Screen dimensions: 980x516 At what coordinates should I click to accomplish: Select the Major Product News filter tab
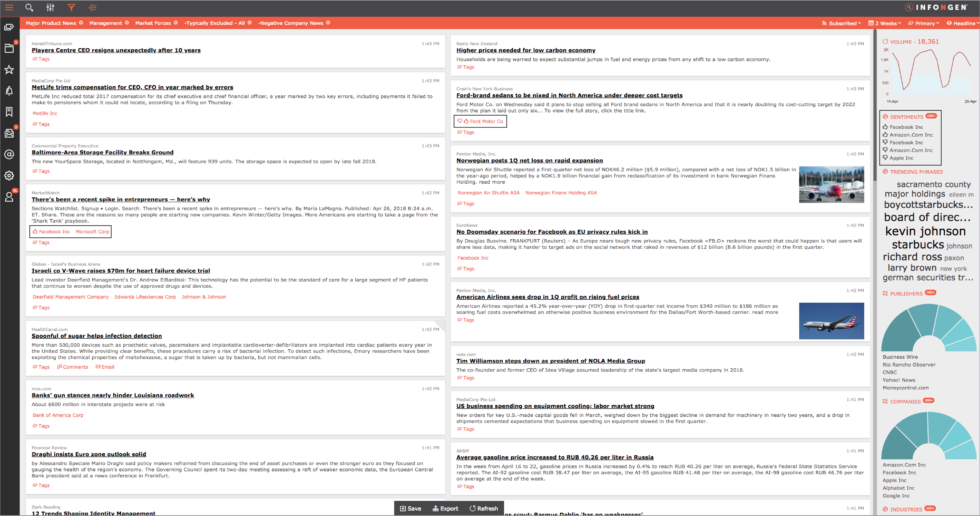pyautogui.click(x=51, y=23)
